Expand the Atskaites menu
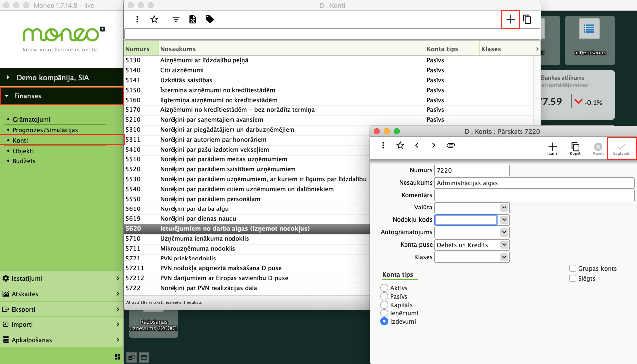The width and height of the screenshot is (637, 364). click(x=61, y=294)
